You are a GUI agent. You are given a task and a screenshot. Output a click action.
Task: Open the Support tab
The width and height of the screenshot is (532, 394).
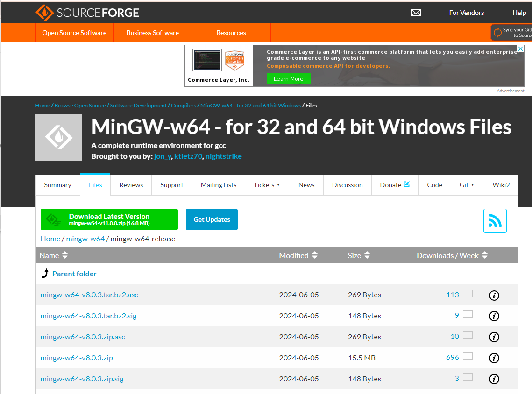[x=172, y=185]
